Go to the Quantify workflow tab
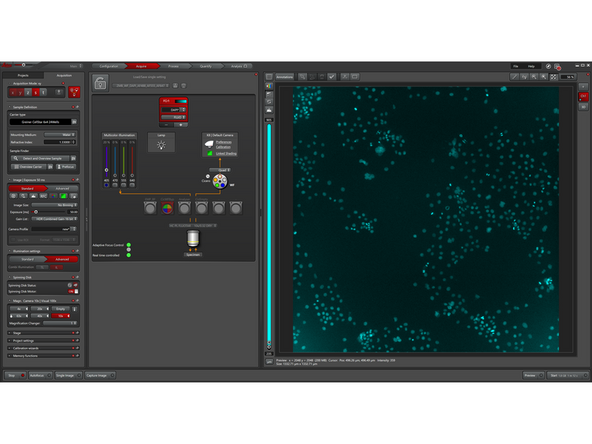 206,66
